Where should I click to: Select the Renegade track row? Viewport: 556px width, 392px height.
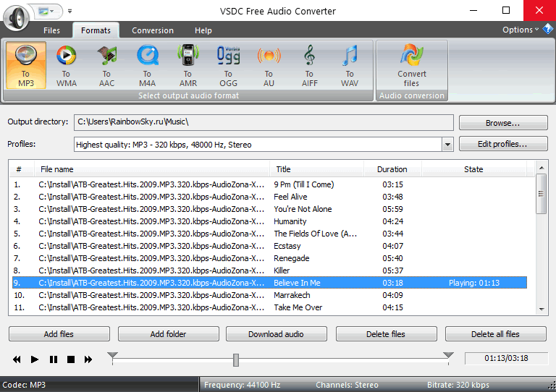click(269, 258)
